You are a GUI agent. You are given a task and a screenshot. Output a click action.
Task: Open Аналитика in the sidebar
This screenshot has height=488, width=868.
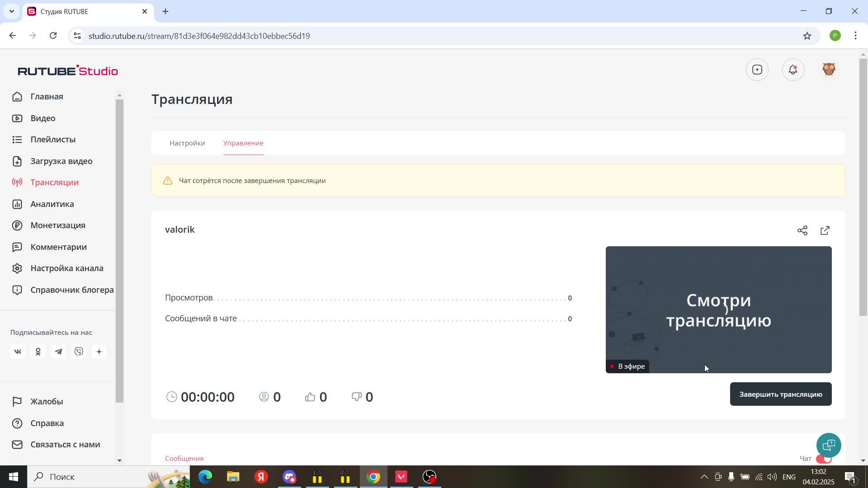click(52, 204)
